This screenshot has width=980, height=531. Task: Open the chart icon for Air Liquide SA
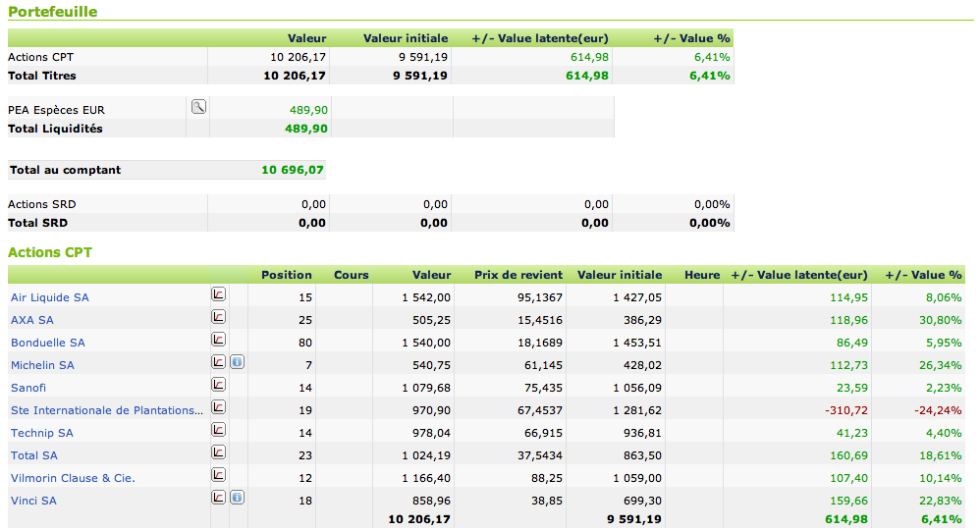pos(218,293)
